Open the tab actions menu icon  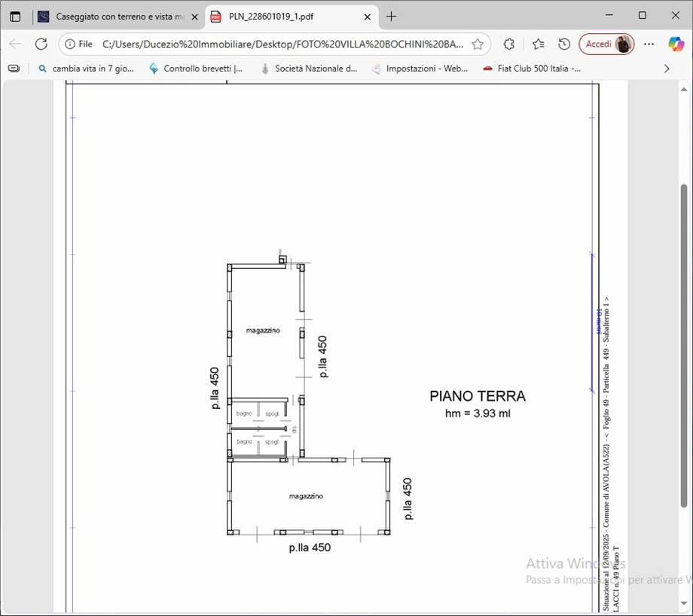tap(15, 16)
